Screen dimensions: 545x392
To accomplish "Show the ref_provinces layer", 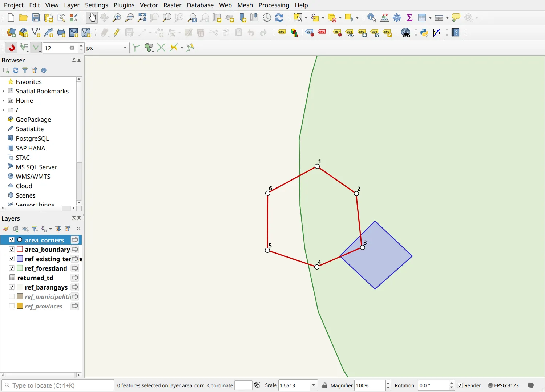I will pos(12,306).
